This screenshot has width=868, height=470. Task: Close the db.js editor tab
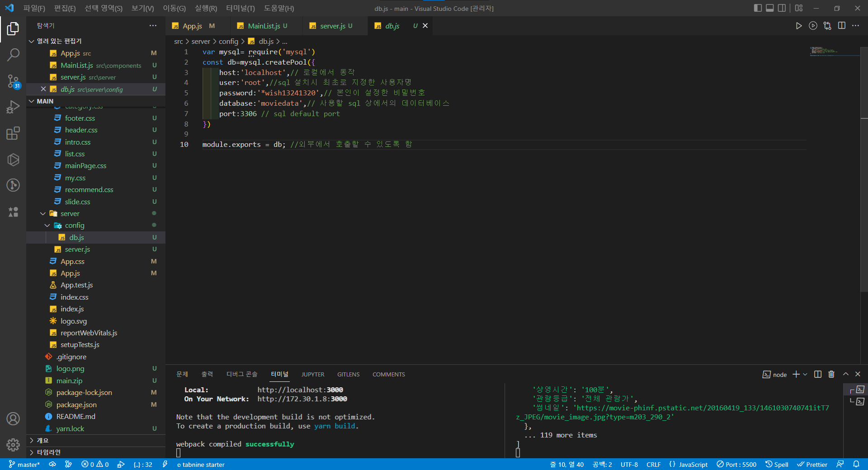pos(425,26)
